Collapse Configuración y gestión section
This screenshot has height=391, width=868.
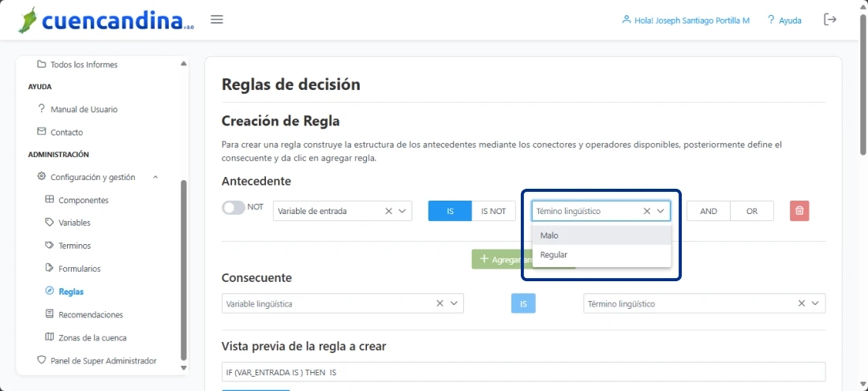pyautogui.click(x=155, y=177)
